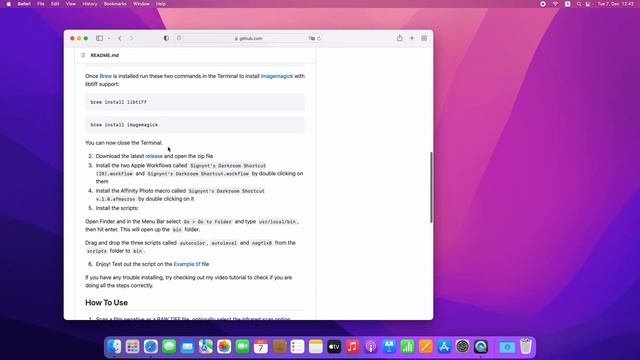
Task: Go forward with the Safari forward arrow
Action: [x=131, y=38]
